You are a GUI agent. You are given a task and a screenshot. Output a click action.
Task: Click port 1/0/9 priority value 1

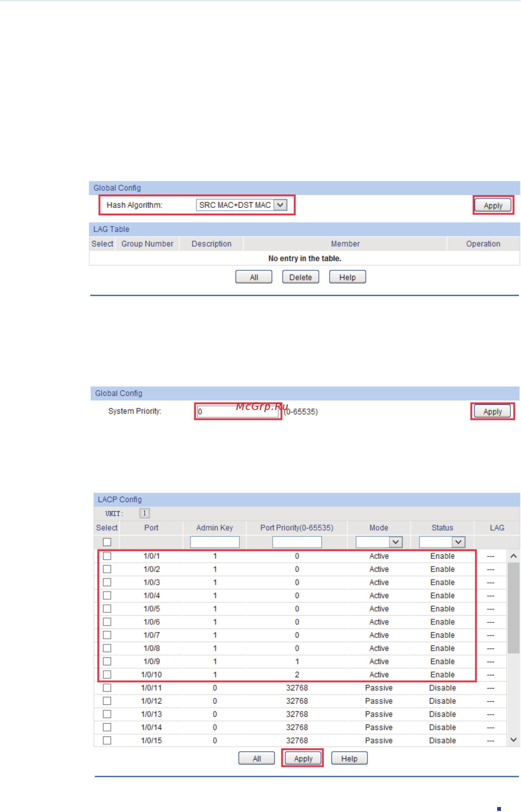(x=297, y=662)
